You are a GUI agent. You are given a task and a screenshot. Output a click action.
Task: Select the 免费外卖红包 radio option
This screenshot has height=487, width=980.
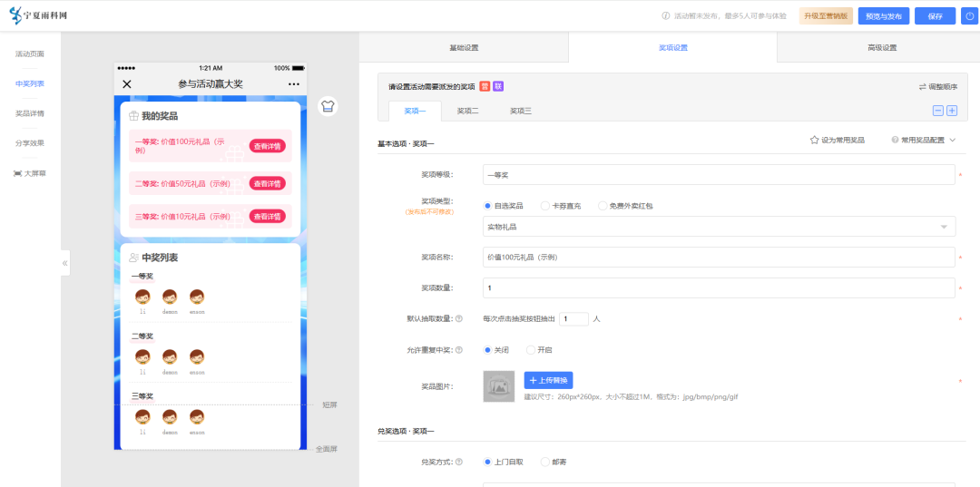[603, 206]
